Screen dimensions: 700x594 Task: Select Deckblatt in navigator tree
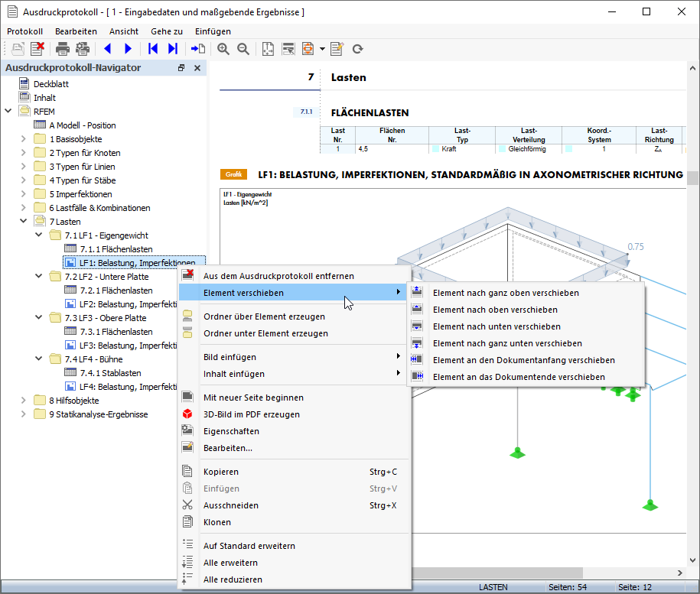[x=51, y=84]
